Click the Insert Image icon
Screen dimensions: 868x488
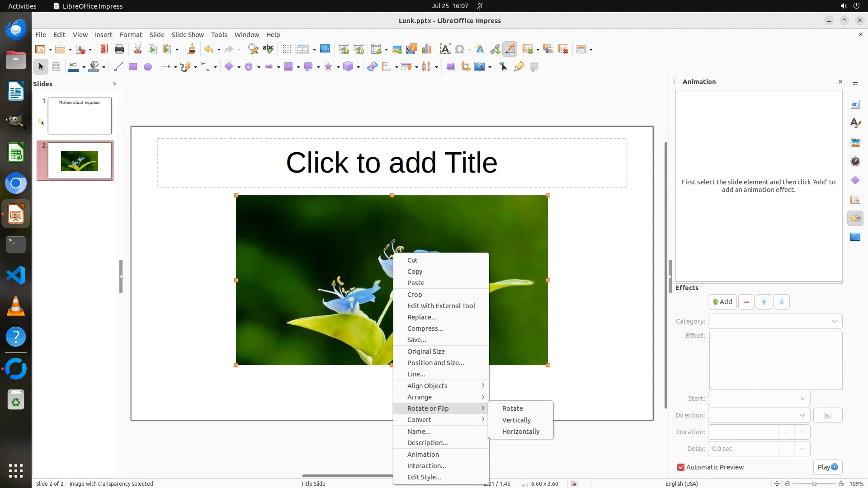point(396,49)
